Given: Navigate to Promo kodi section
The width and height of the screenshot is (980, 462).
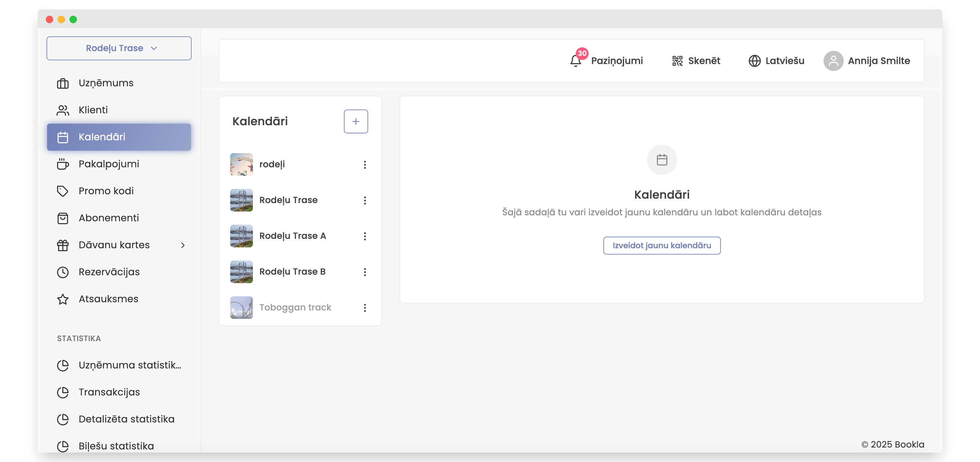Looking at the screenshot, I should point(106,191).
